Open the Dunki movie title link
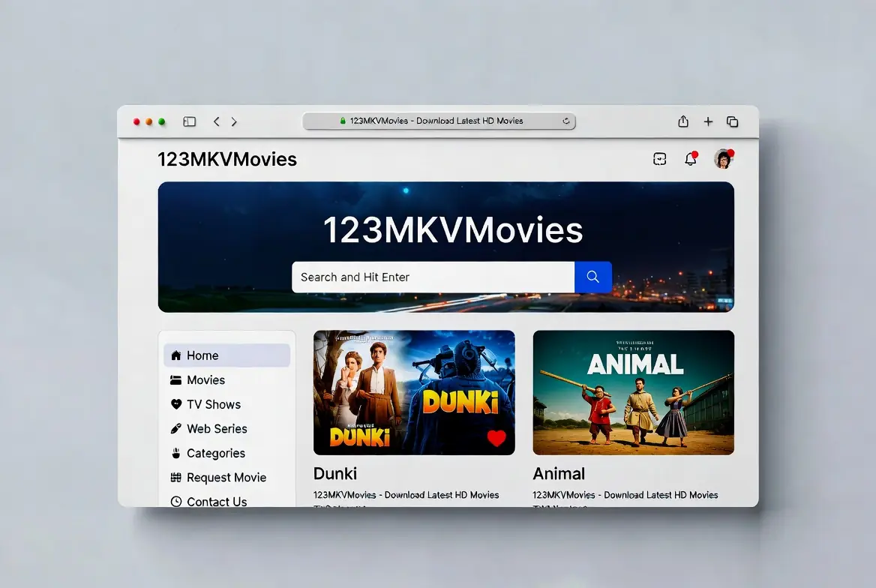The width and height of the screenshot is (876, 588). (335, 473)
